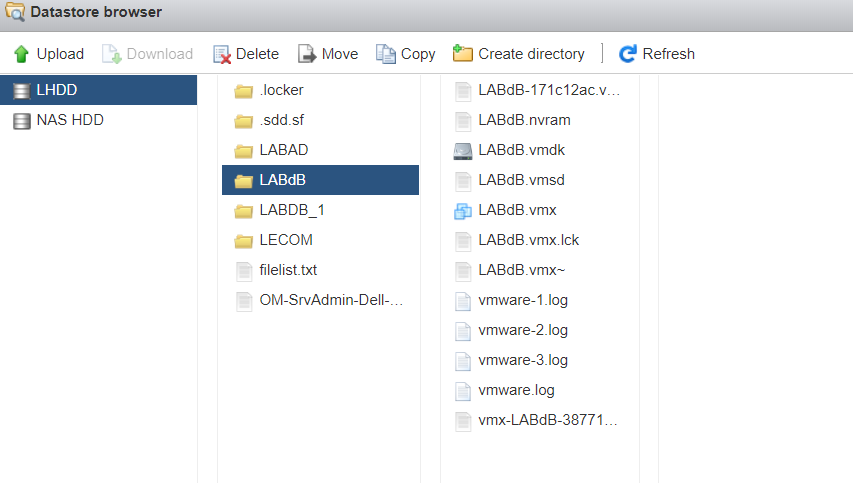Select the LABdB.vmx.lck file
853x483 pixels.
(540, 240)
